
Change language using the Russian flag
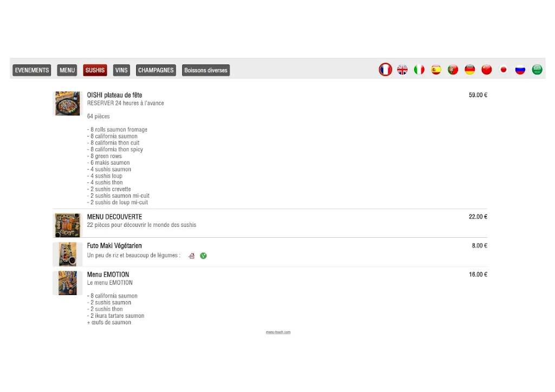520,70
